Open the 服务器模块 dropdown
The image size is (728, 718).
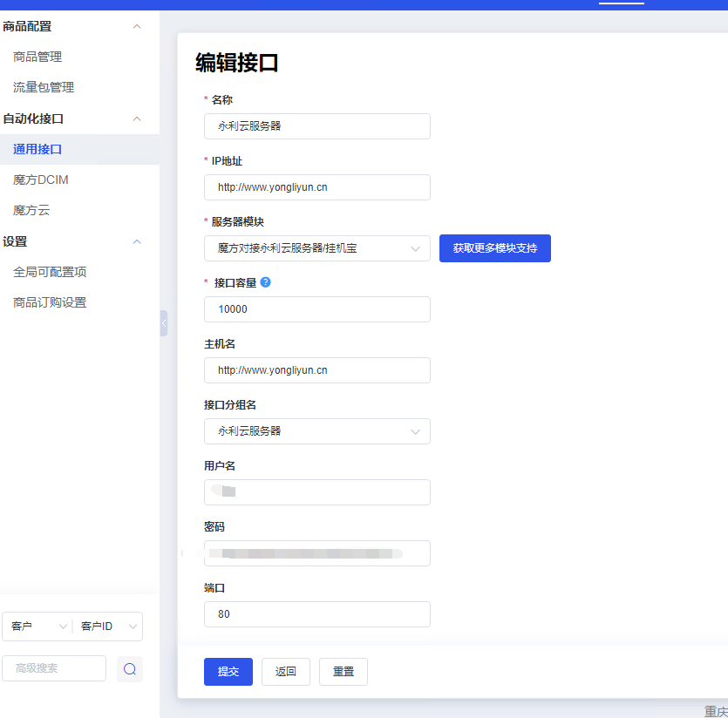pos(317,248)
